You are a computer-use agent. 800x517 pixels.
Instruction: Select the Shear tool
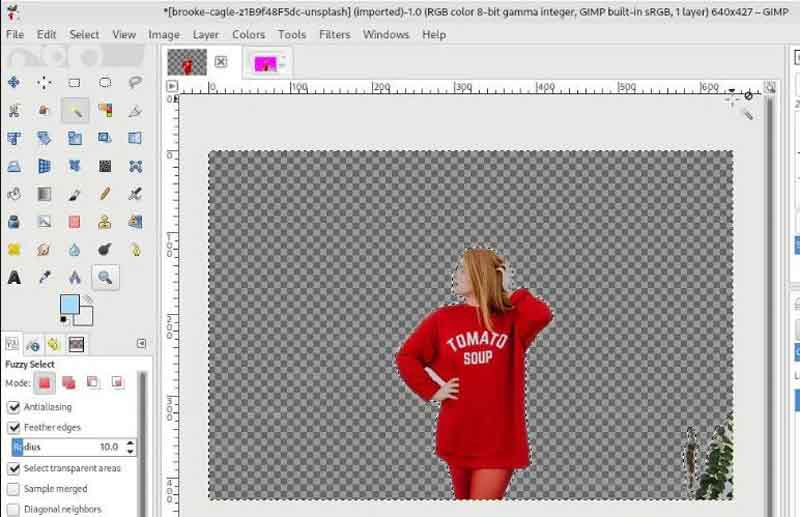pos(105,138)
